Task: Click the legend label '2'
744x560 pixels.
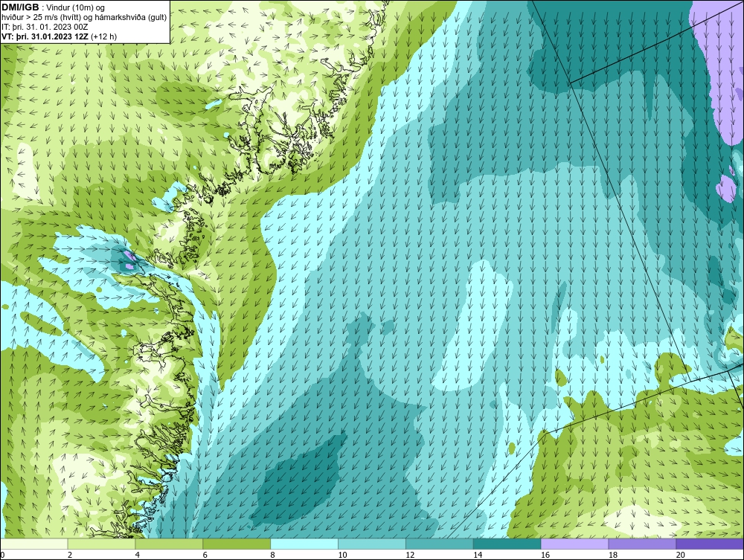Action: pyautogui.click(x=70, y=555)
